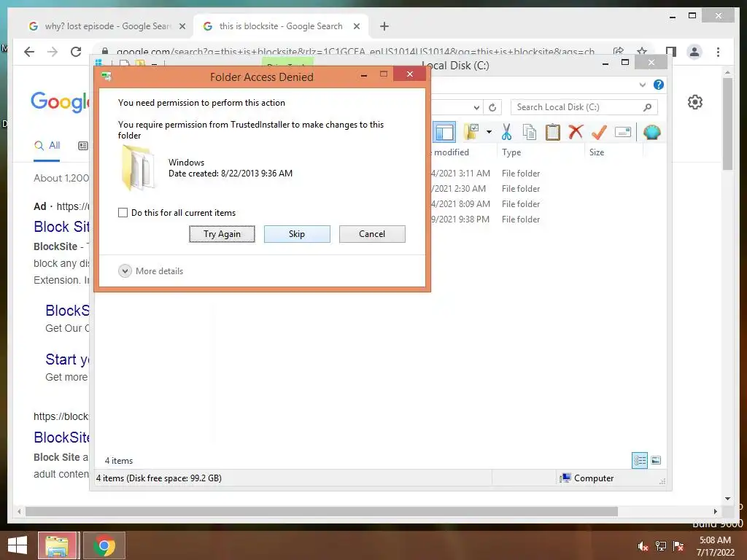Image resolution: width=747 pixels, height=560 pixels.
Task: Go forward in Chrome
Action: coord(53,52)
